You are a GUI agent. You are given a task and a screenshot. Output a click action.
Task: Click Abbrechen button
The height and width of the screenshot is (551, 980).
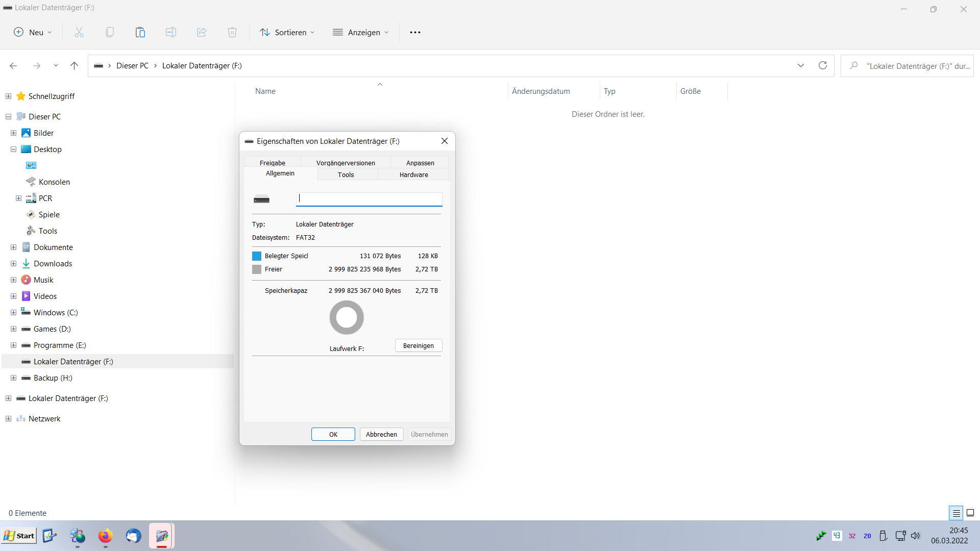[x=381, y=434]
